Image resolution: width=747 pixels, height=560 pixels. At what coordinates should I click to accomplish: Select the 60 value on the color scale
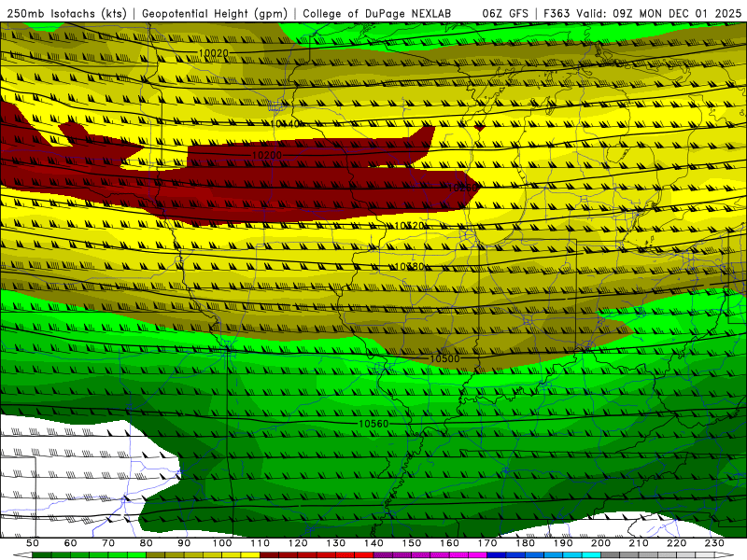[70, 543]
